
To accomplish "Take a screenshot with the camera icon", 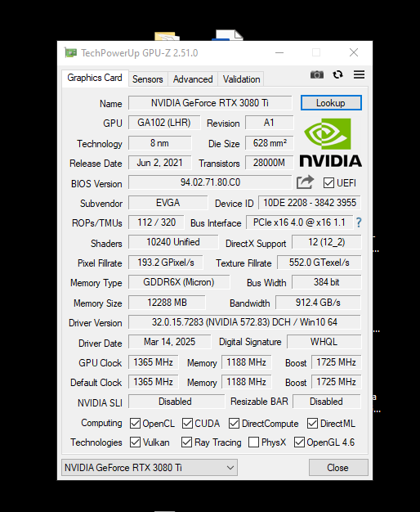I will [316, 74].
